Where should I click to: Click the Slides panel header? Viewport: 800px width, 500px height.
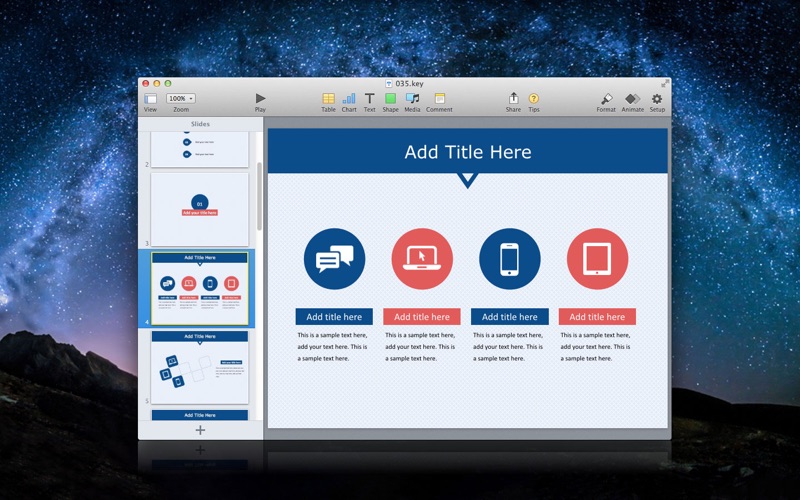tap(201, 124)
